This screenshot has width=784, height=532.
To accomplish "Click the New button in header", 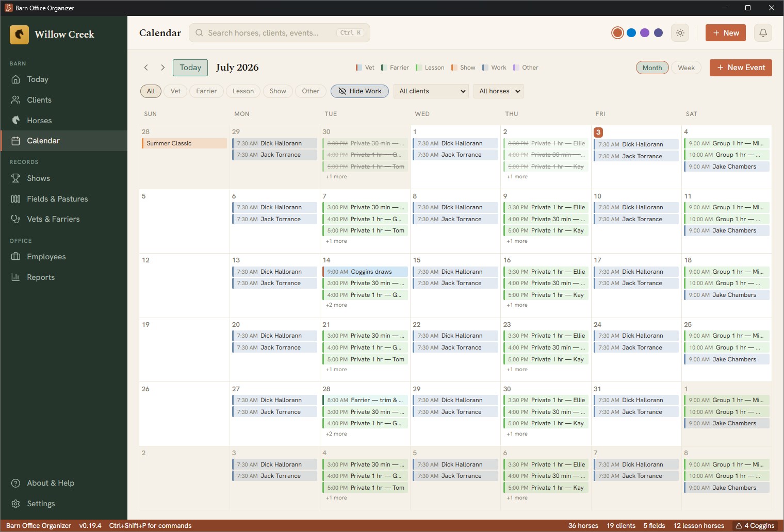I will pos(726,33).
